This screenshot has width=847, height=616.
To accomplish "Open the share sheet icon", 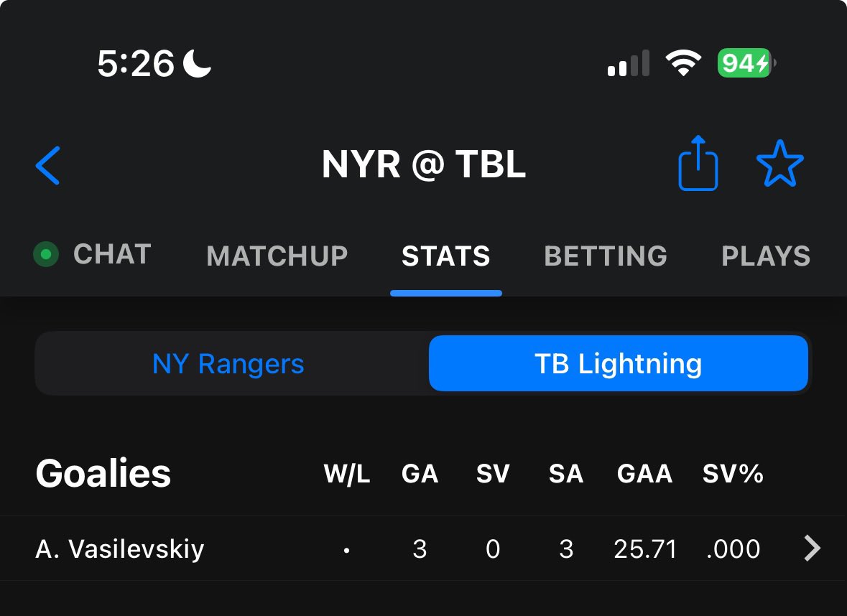I will pos(698,163).
